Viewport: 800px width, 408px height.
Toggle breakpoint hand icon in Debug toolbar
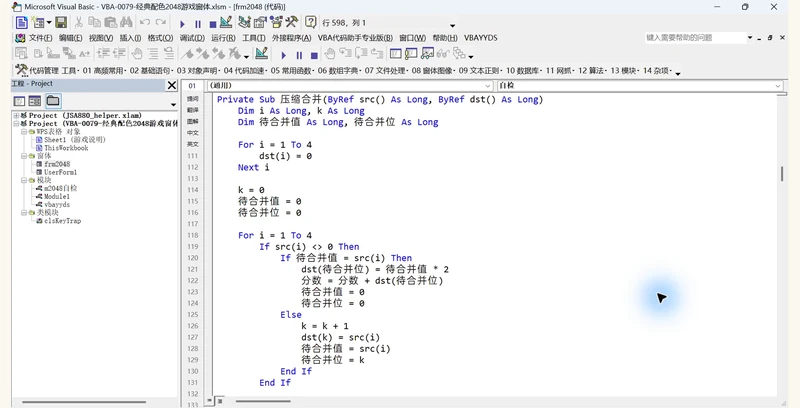[x=330, y=53]
